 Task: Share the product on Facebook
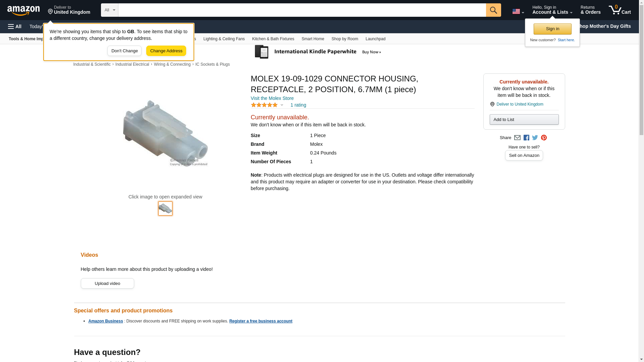pos(526,138)
